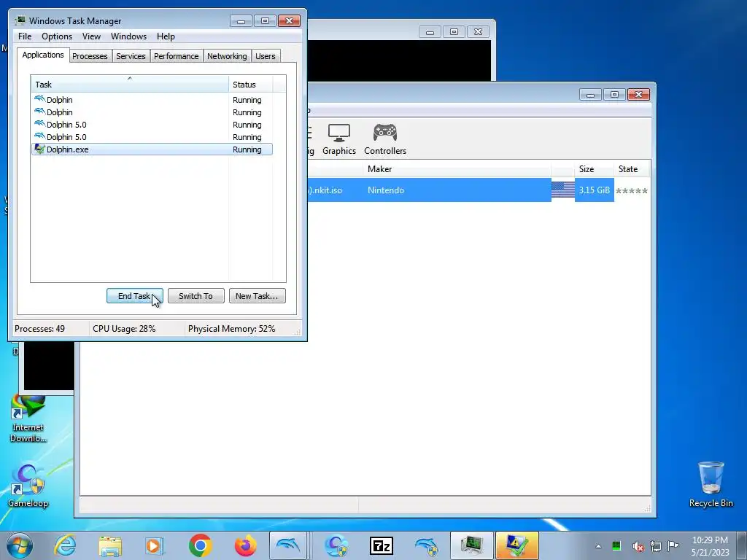Select the Gameloop desktop shortcut
This screenshot has width=747, height=560.
coord(28,486)
